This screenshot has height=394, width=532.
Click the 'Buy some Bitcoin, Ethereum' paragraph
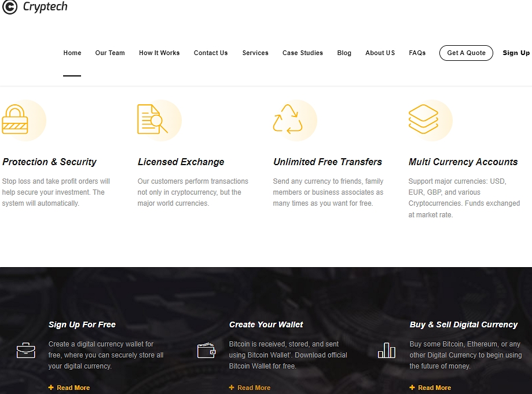tap(465, 355)
